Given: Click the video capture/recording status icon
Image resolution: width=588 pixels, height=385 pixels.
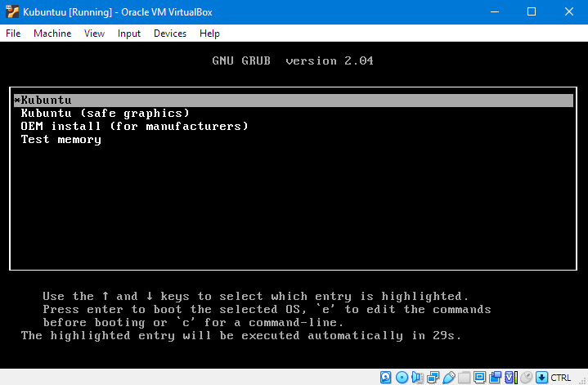Looking at the screenshot, I should [496, 377].
